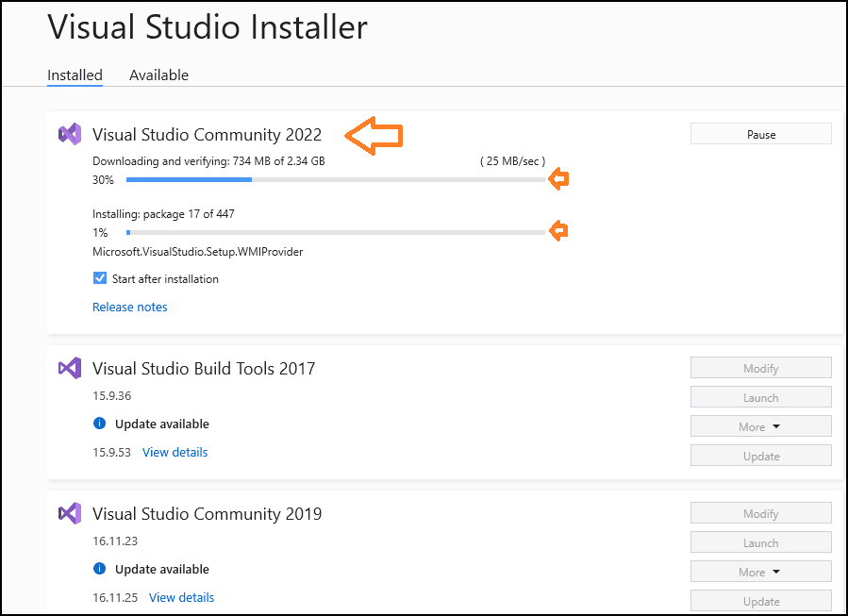Click the Visual Studio Build Tools 2017 title
The width and height of the screenshot is (848, 616).
click(204, 368)
